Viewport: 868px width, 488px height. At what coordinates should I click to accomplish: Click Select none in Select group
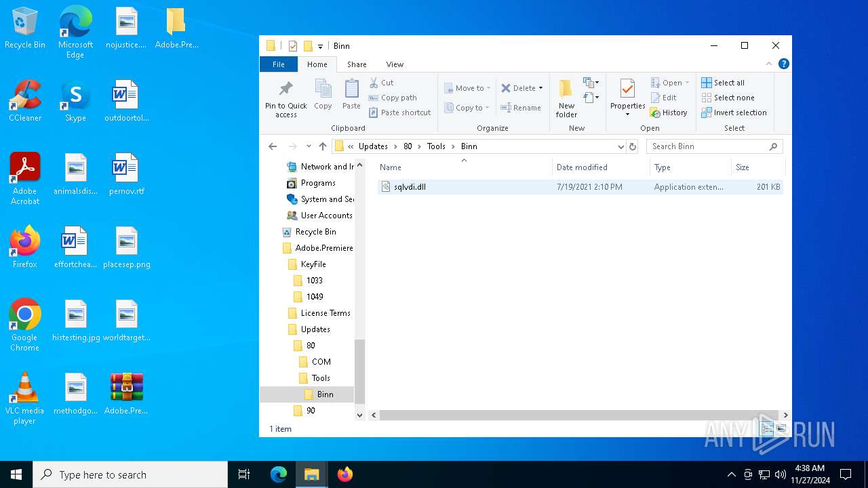click(727, 98)
